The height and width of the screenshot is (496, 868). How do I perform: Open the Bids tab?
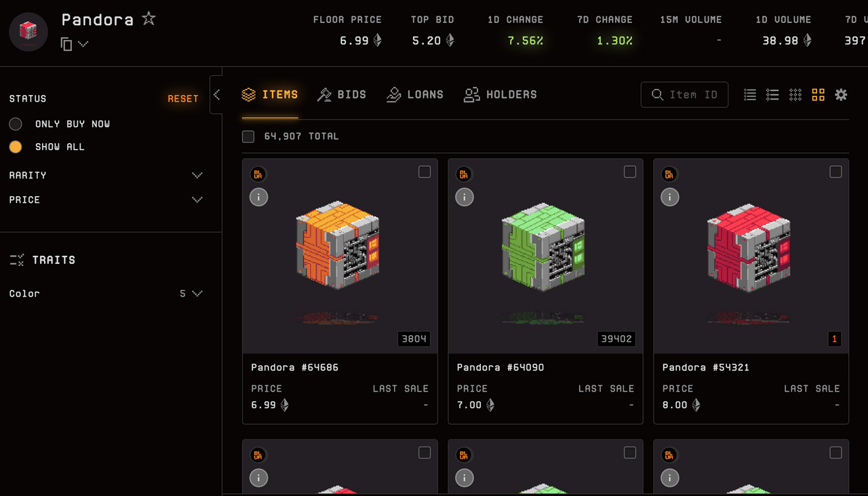[x=342, y=95]
